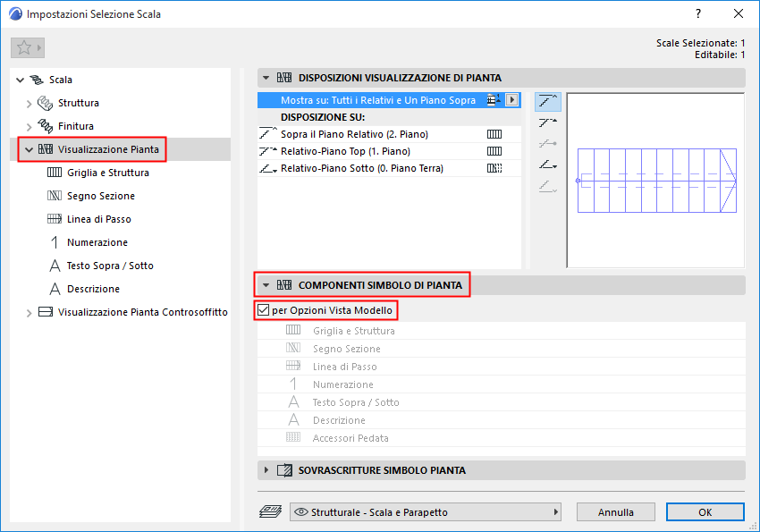Click Linea di Passo icon in tree
The height and width of the screenshot is (532, 760).
click(x=55, y=219)
